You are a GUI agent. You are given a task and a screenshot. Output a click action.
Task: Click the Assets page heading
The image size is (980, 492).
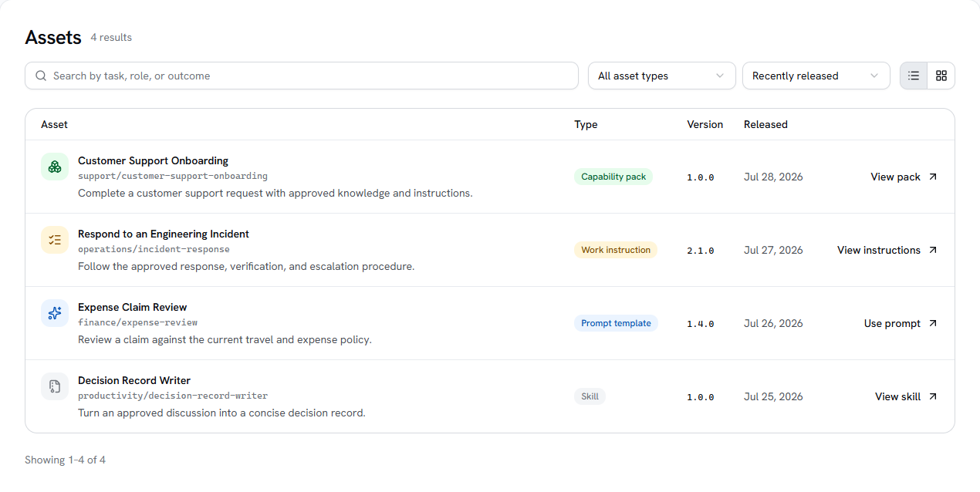[x=53, y=37]
